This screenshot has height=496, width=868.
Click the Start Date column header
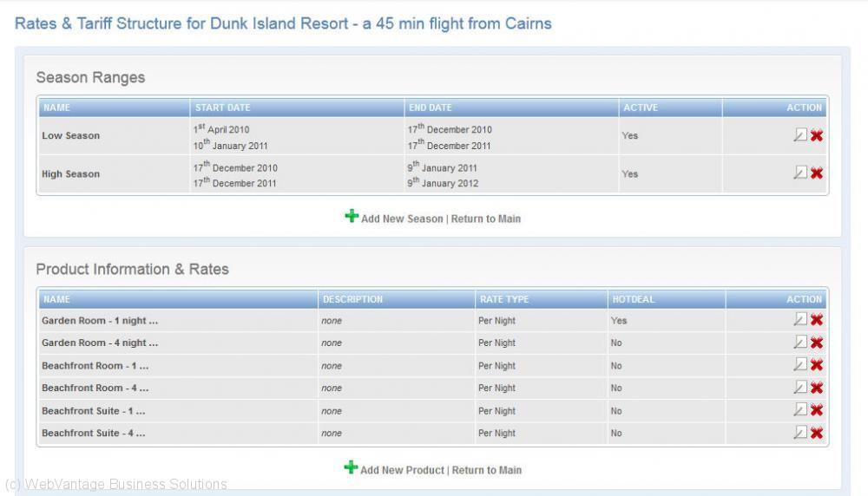[222, 108]
